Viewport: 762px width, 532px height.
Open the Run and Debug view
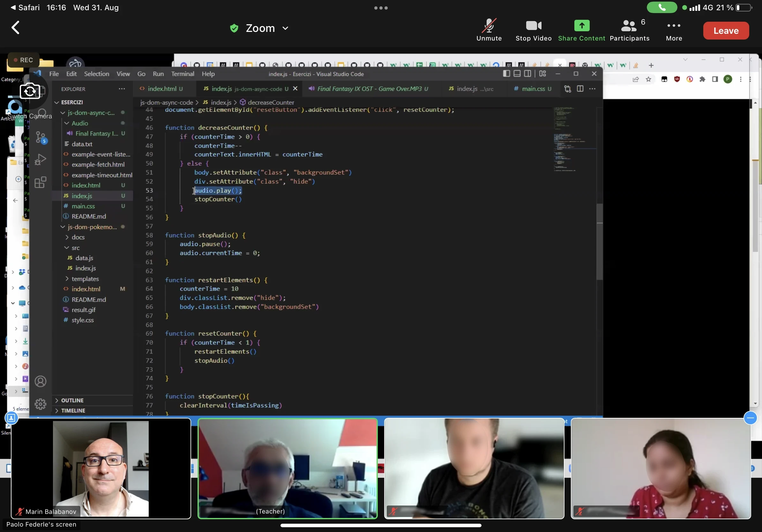click(40, 159)
